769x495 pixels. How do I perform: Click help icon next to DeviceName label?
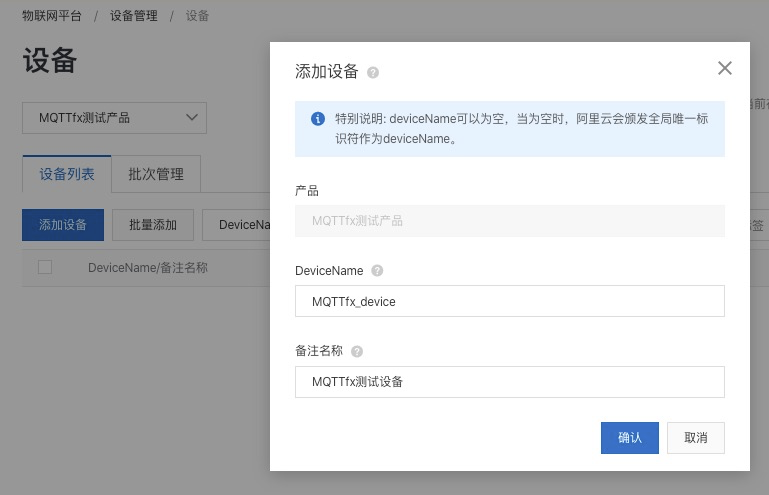377,271
